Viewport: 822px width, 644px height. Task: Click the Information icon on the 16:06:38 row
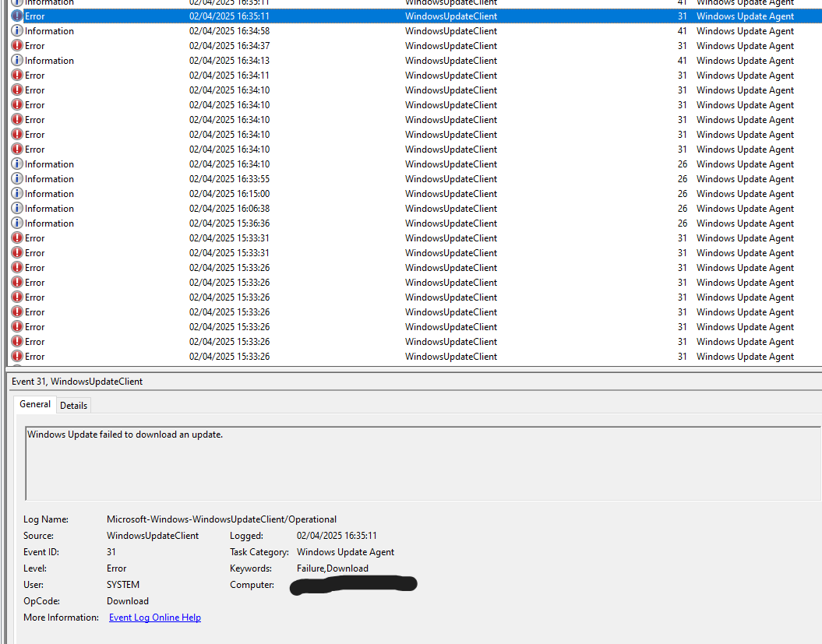[17, 208]
